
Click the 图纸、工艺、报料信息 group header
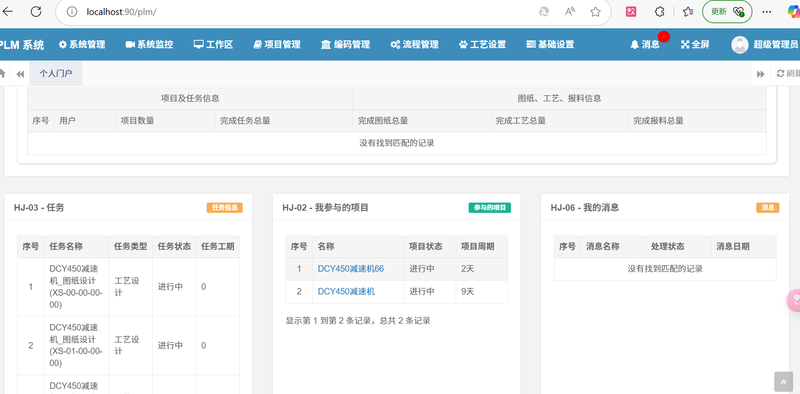click(x=559, y=98)
